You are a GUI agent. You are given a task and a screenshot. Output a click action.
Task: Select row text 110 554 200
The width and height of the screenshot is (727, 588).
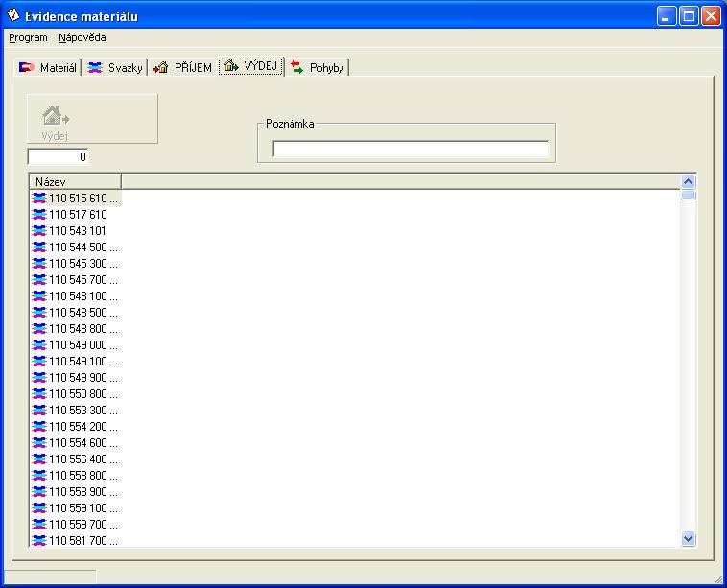tap(83, 427)
